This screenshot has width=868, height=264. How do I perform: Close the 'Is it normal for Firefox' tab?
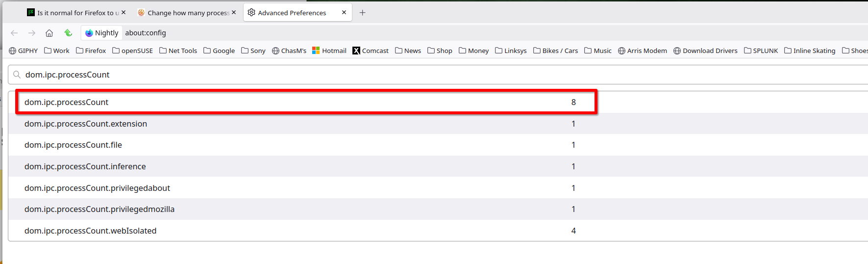point(124,12)
